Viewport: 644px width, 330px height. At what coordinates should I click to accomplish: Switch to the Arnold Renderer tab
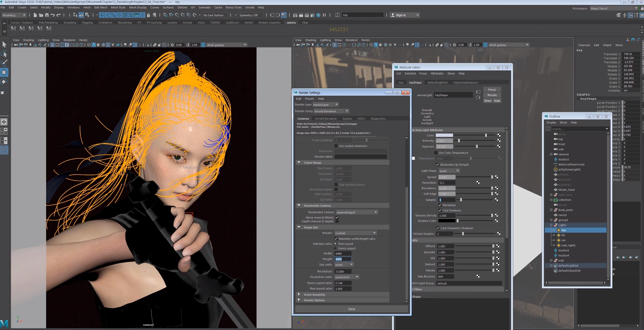pos(325,119)
